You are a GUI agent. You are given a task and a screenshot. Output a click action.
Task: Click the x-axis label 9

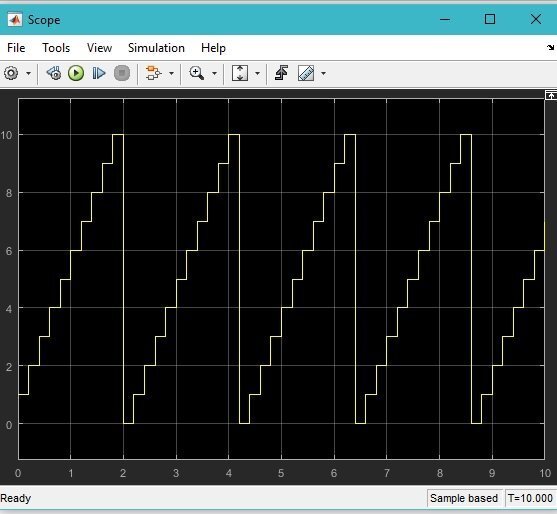pos(492,473)
